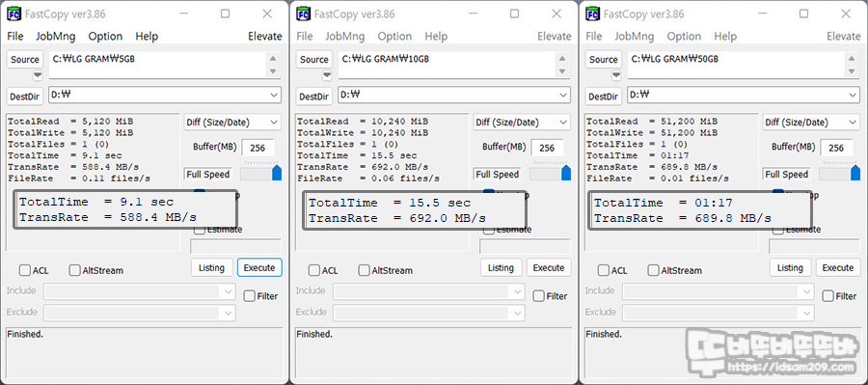The width and height of the screenshot is (868, 385).
Task: Open JobMng menu in 5GB window
Action: 55,36
